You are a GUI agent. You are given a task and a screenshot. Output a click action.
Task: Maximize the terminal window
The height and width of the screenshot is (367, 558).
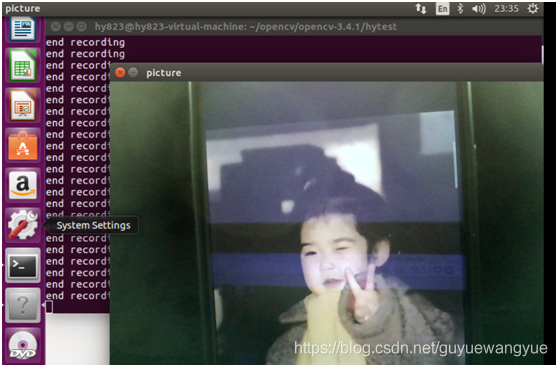(x=81, y=26)
